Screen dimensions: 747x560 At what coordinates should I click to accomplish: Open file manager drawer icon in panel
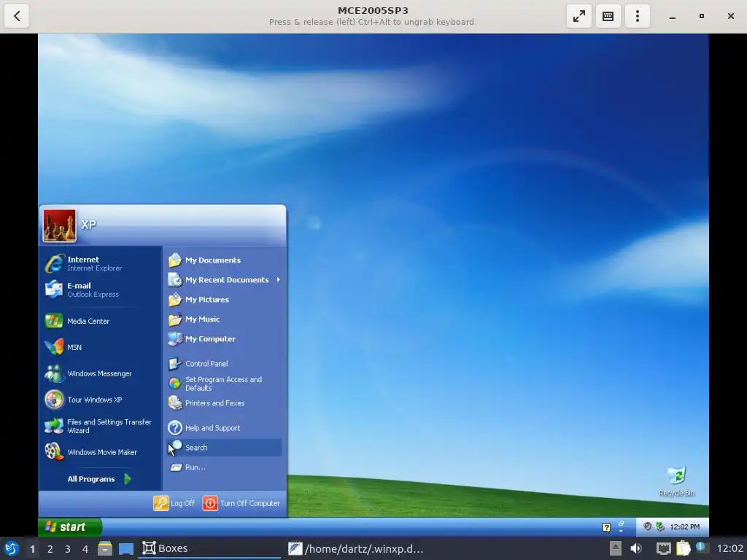click(x=105, y=548)
